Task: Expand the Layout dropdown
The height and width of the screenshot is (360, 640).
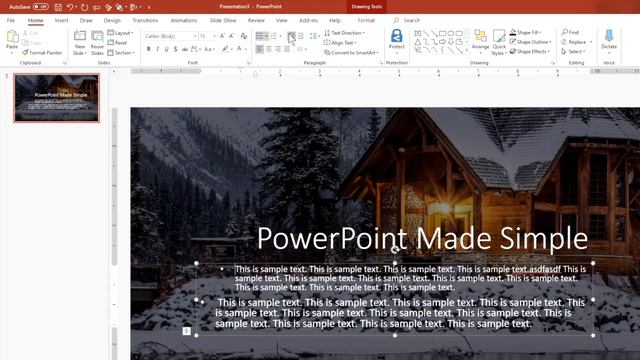Action: point(120,33)
